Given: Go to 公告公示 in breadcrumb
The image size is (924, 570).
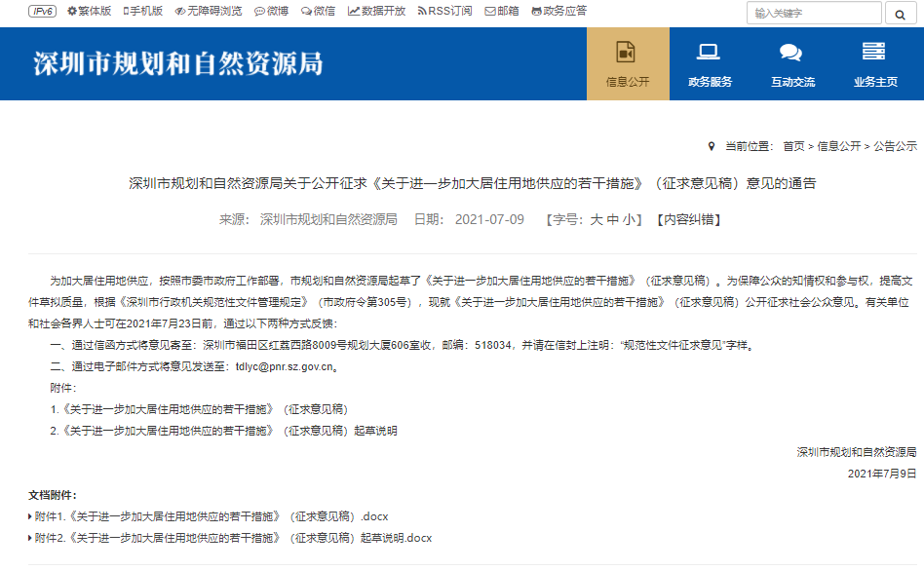Looking at the screenshot, I should click(895, 146).
